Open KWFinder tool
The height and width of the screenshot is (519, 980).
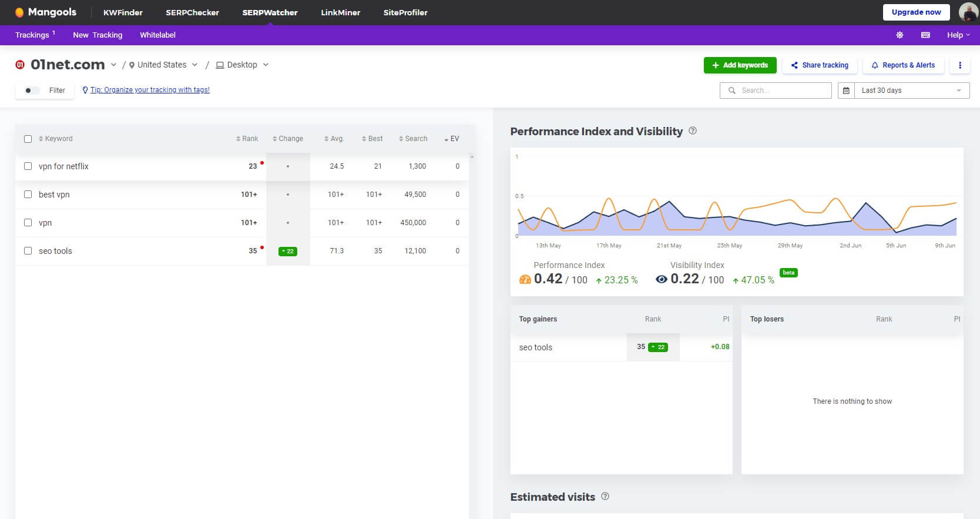point(123,12)
